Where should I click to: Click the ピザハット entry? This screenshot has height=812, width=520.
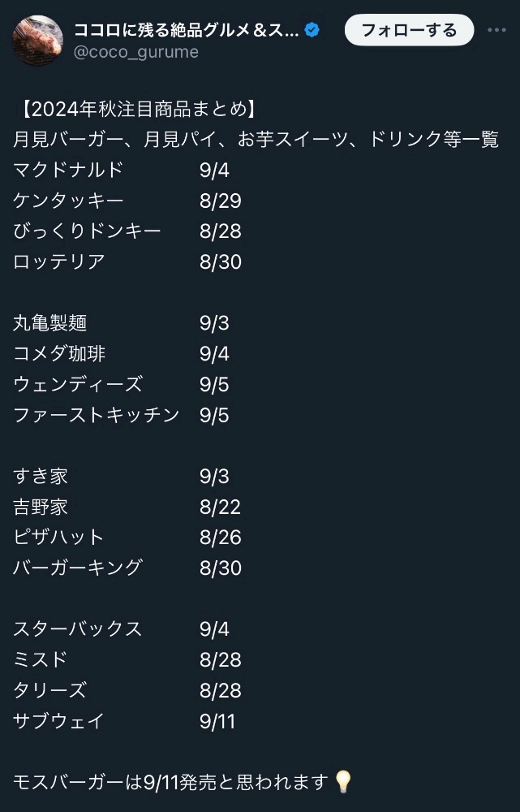(x=59, y=537)
